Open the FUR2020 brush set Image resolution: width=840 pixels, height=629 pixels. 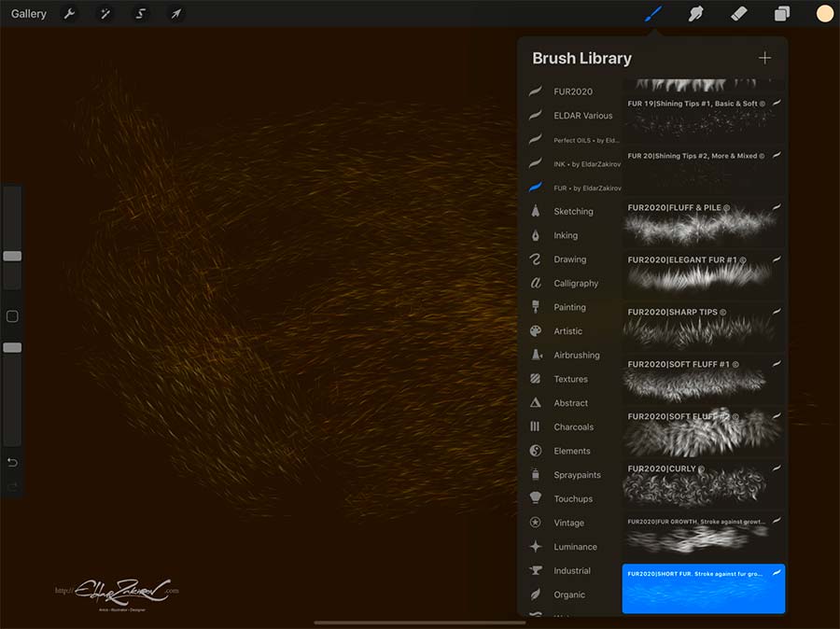tap(573, 91)
